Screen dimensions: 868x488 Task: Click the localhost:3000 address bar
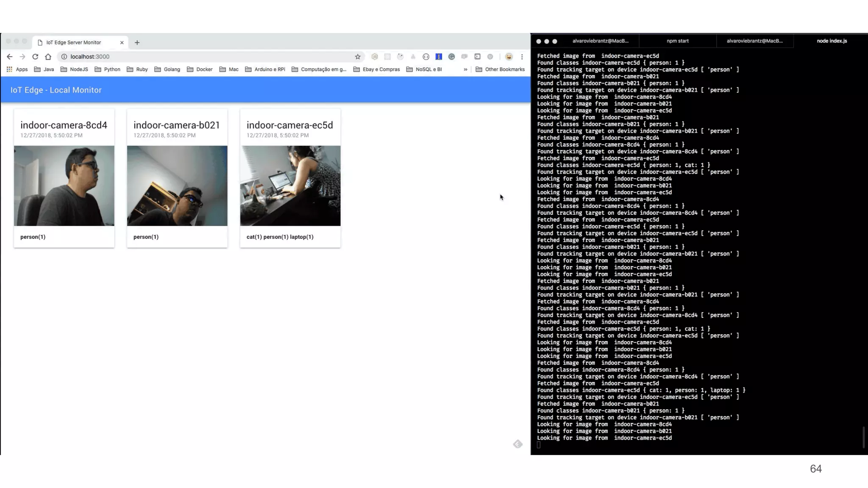(x=203, y=56)
